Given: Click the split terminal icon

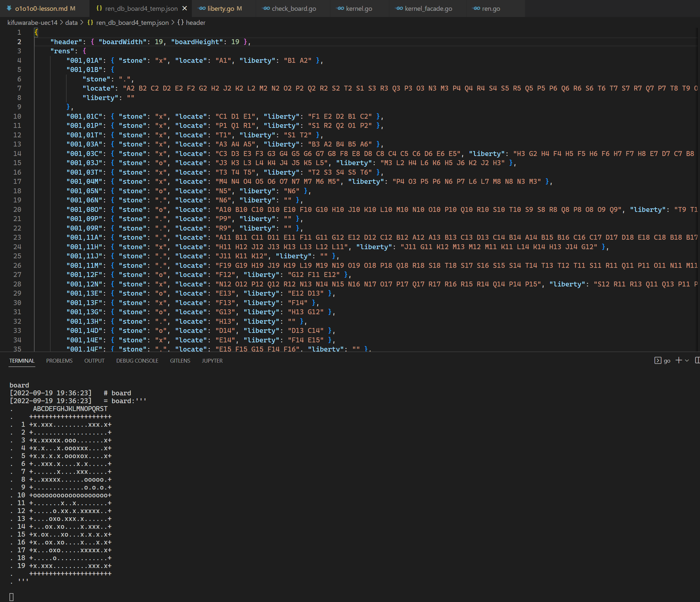Looking at the screenshot, I should [x=697, y=360].
